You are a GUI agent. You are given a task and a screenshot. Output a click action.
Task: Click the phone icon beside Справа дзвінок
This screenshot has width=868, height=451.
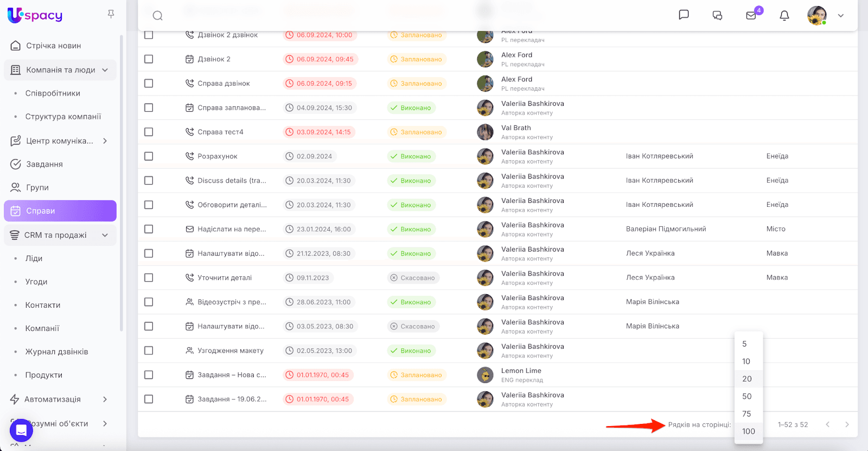(189, 84)
